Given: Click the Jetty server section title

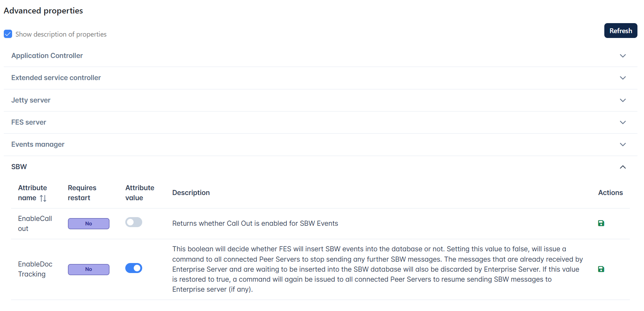Looking at the screenshot, I should coord(31,100).
